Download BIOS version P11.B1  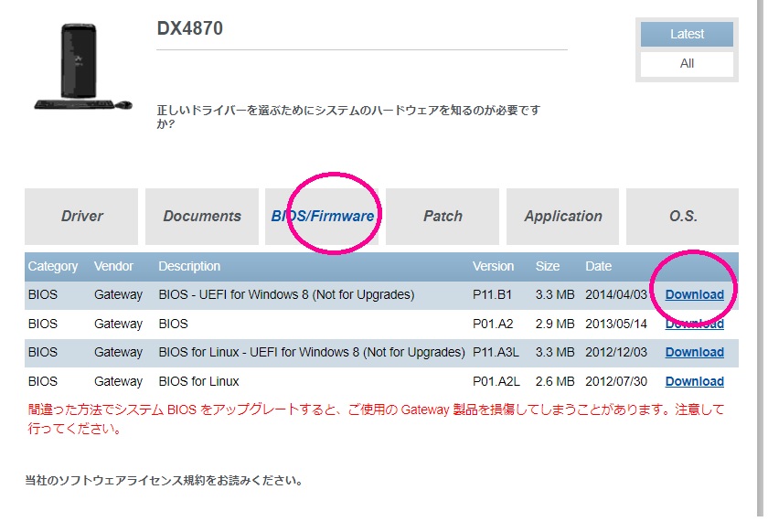click(x=694, y=294)
